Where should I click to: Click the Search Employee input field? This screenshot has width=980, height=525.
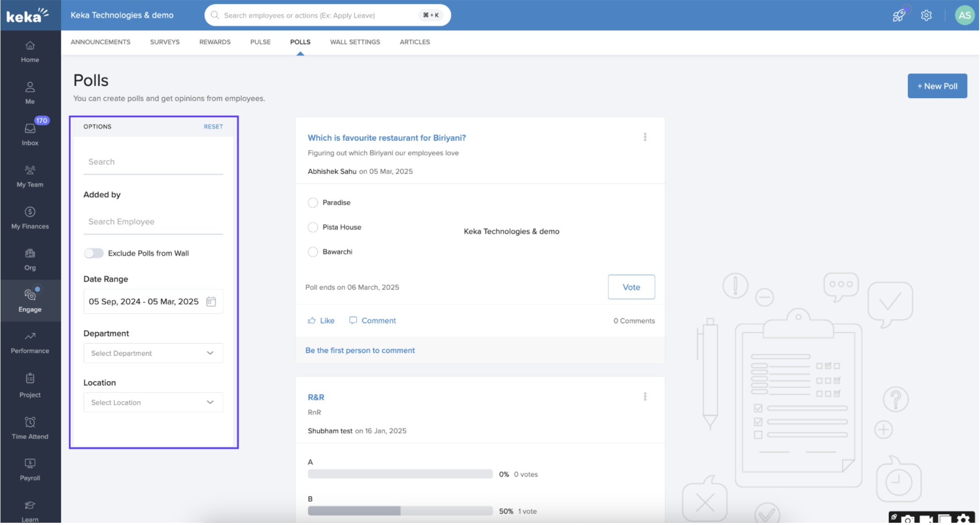[153, 221]
